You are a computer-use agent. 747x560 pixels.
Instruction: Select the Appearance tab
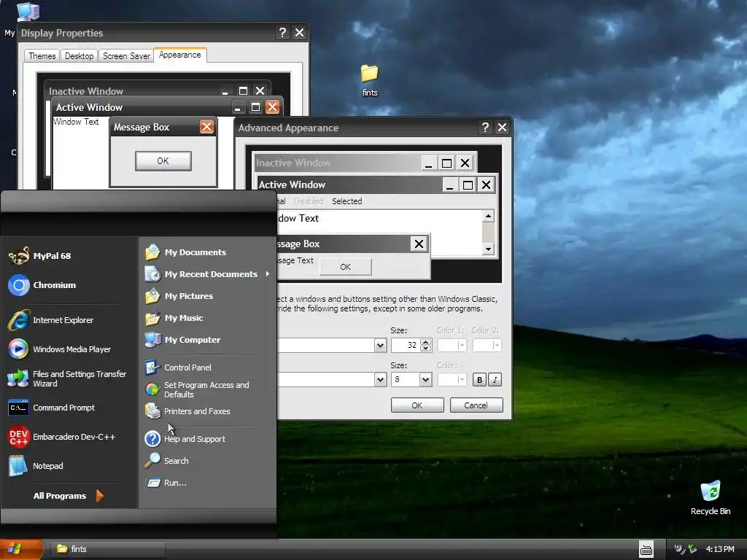(x=180, y=55)
